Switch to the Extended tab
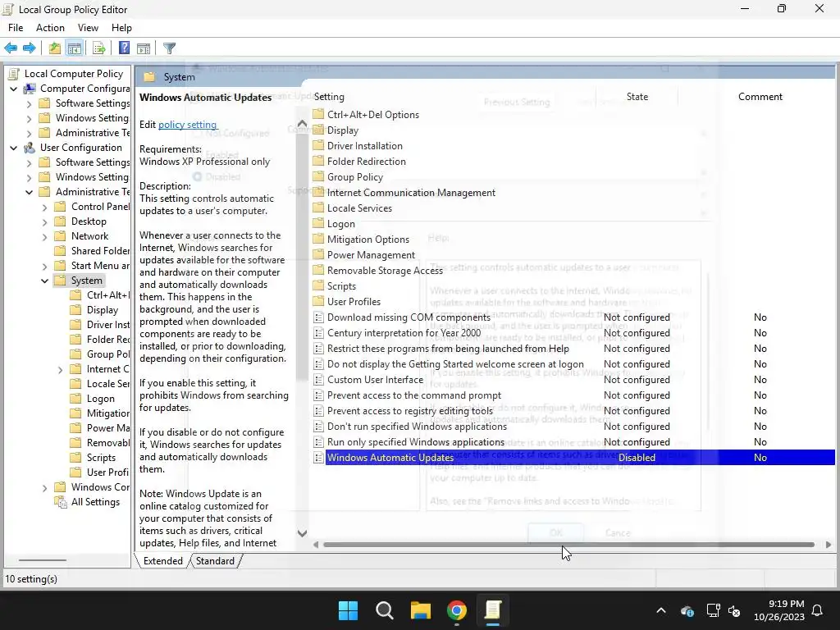The width and height of the screenshot is (840, 630). point(163,561)
